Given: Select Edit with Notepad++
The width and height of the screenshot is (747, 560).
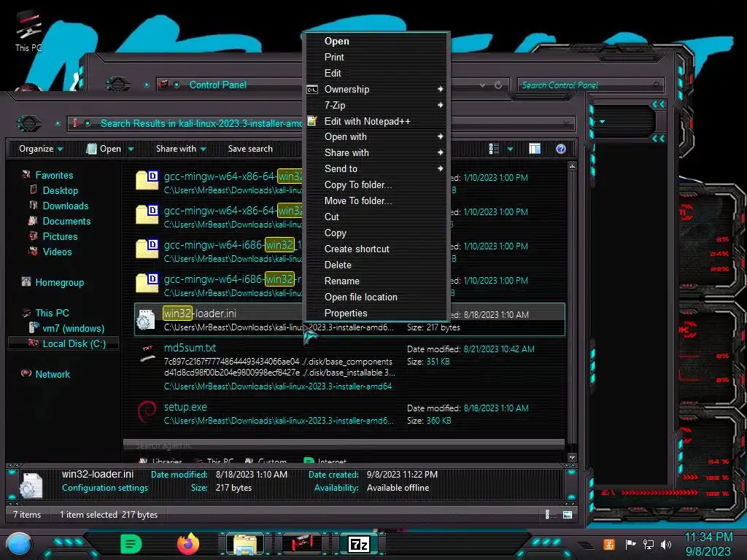Looking at the screenshot, I should [x=377, y=121].
